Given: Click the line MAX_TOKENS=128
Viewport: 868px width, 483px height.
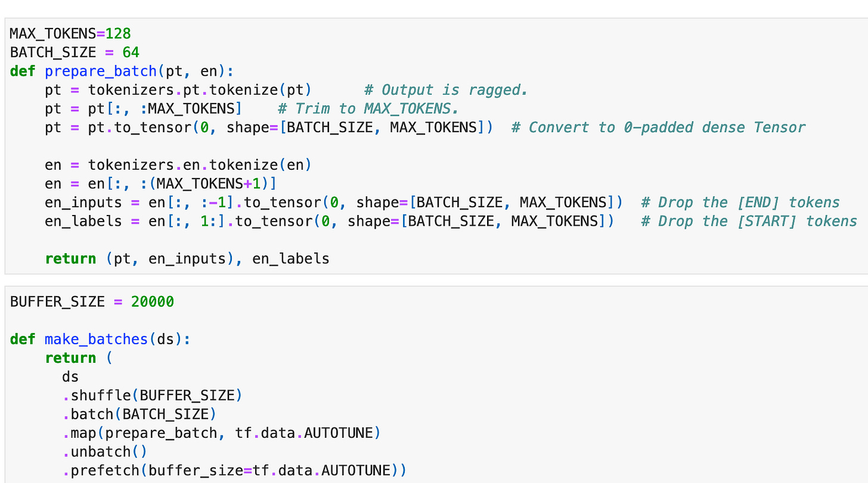Looking at the screenshot, I should click(70, 33).
